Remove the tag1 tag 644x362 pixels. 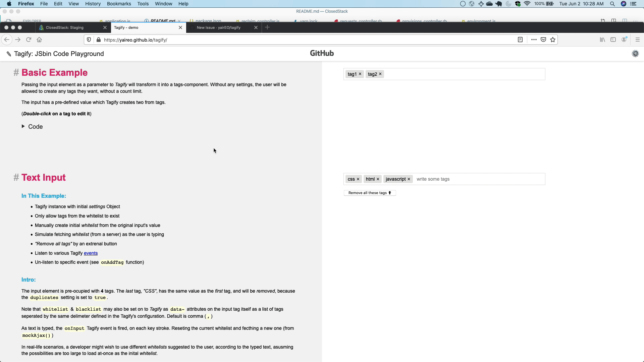pos(360,74)
